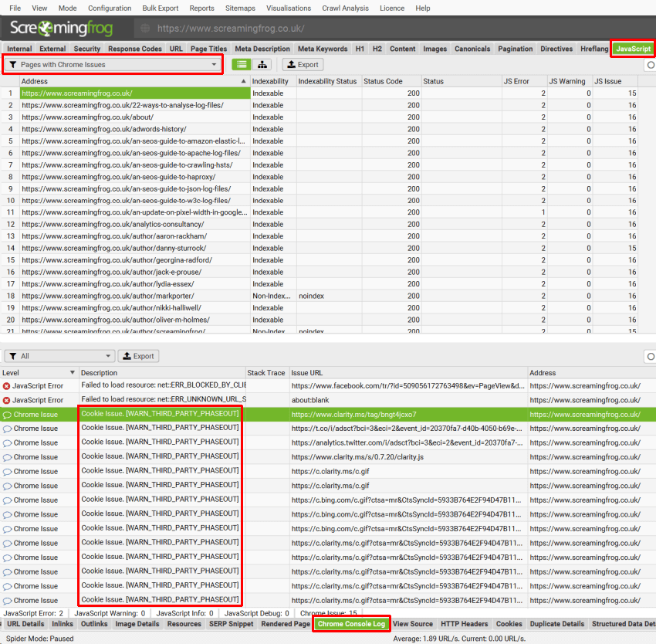The image size is (656, 644).
Task: Open Pages with Chrome Issues filter dropdown
Action: coord(113,65)
